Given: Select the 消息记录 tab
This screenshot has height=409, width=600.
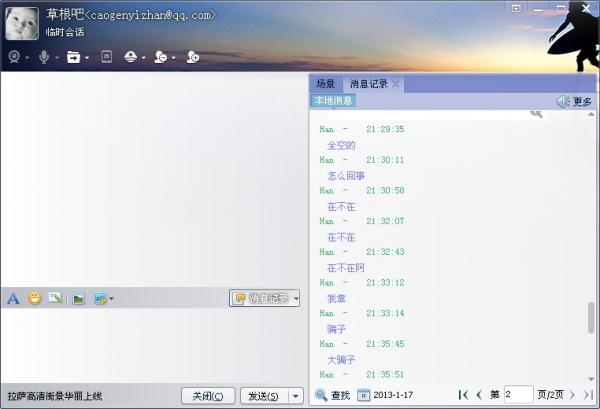Looking at the screenshot, I should [x=369, y=84].
